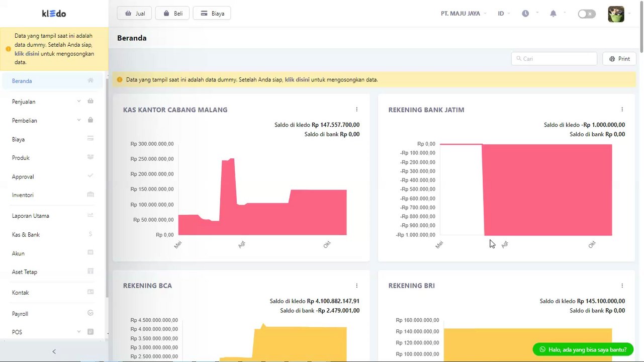Expand the Penjualan submenu chevron
This screenshot has height=362, width=644.
click(79, 101)
